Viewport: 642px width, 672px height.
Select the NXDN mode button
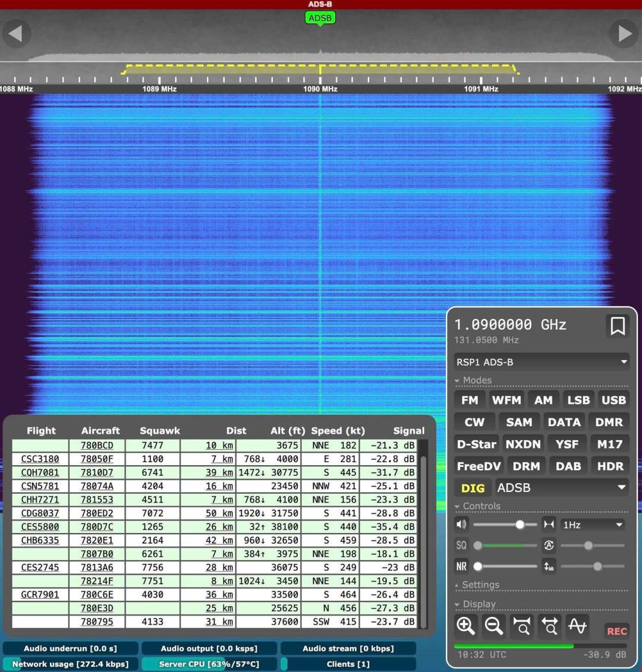pyautogui.click(x=523, y=444)
